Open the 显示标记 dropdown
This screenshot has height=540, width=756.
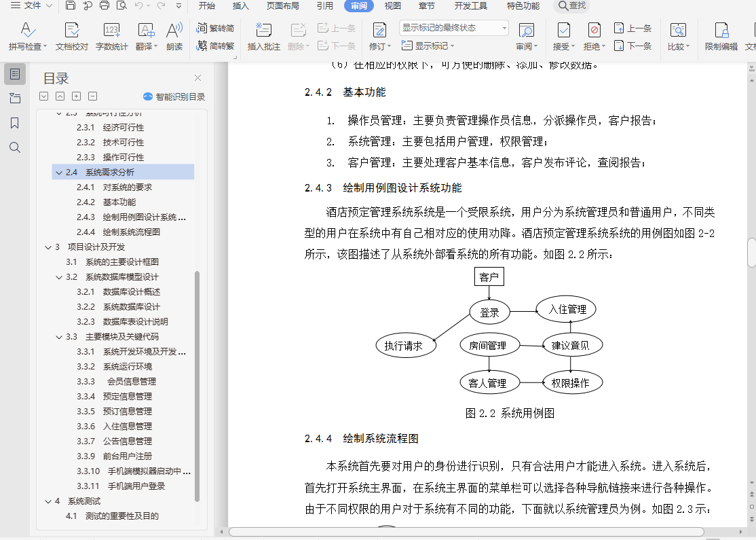click(428, 46)
